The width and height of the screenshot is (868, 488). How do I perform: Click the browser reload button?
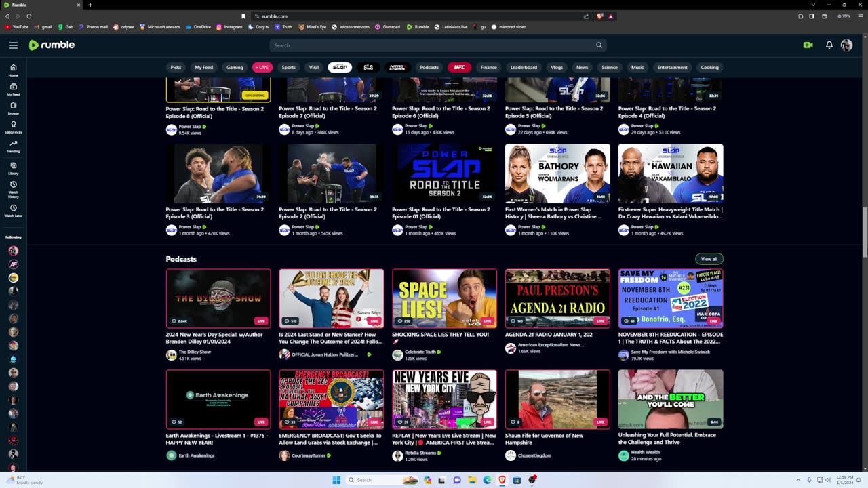click(29, 16)
